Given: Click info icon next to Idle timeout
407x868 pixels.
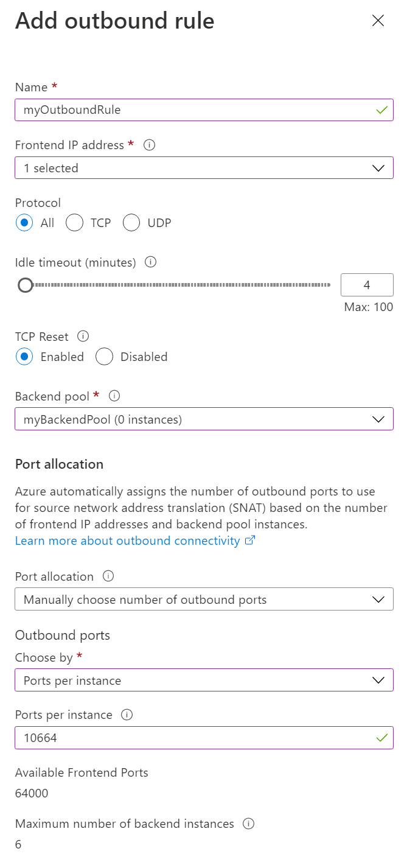Looking at the screenshot, I should point(151,262).
